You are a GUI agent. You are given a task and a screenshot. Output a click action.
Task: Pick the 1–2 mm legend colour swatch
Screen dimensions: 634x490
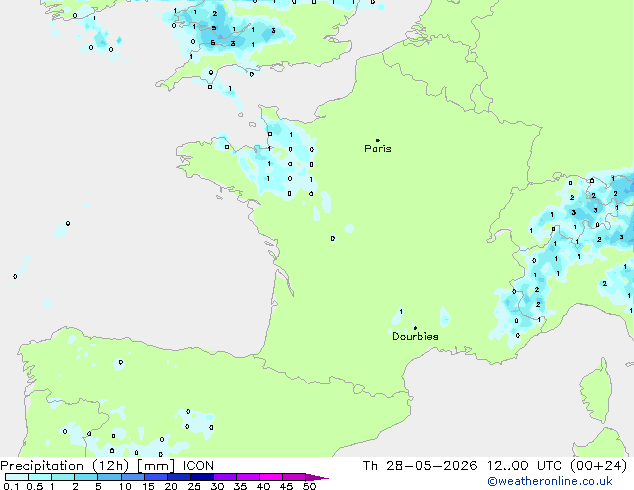click(x=63, y=477)
